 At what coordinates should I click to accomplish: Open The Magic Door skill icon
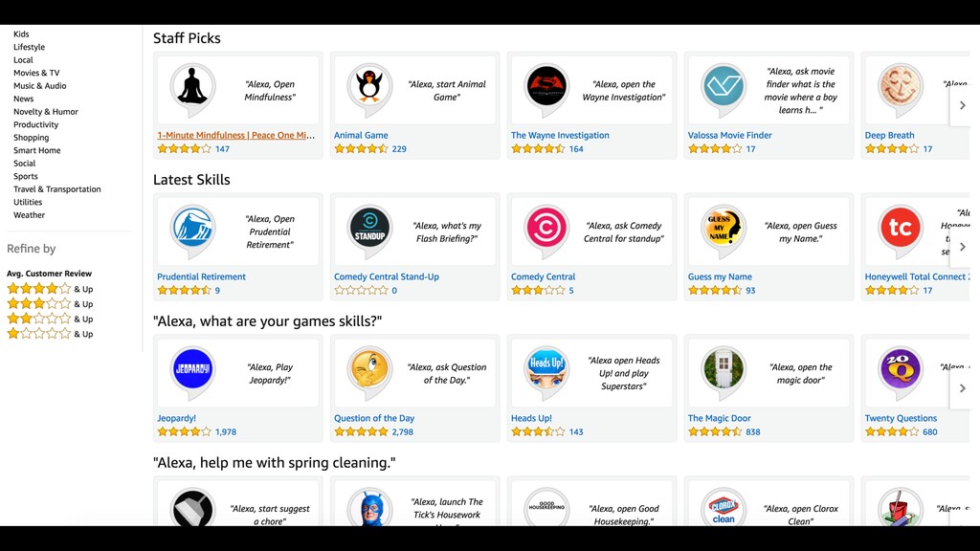pos(724,371)
